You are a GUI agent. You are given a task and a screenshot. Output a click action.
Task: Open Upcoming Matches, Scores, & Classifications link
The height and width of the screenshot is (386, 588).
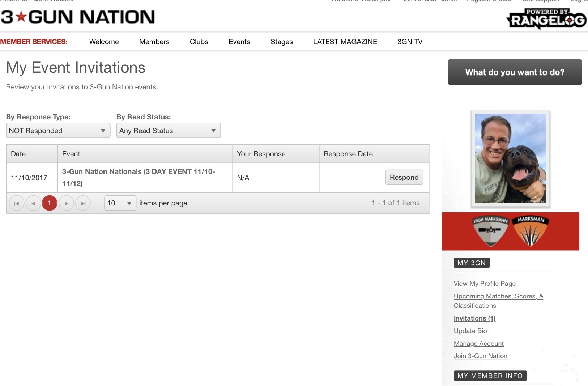click(x=498, y=301)
